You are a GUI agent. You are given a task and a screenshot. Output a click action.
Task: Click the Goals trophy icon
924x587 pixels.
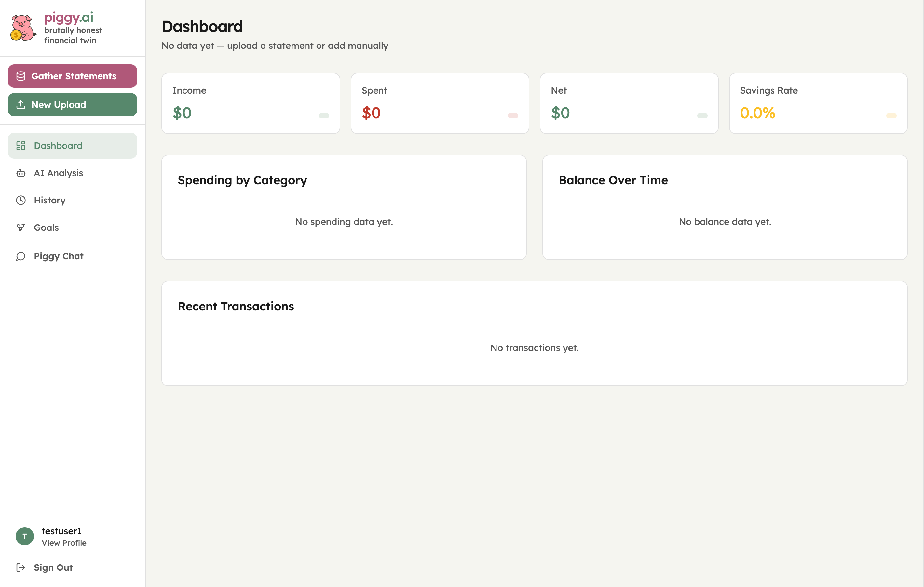[21, 228]
